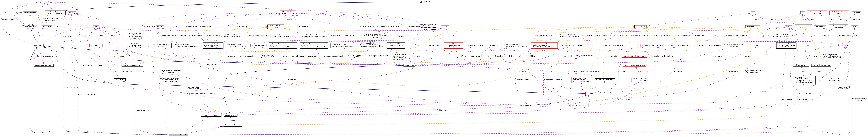This screenshot has height=137, width=868.
Task: Open the ns3::Ptr< ns3::EventImpl > node
Action: 132,65
